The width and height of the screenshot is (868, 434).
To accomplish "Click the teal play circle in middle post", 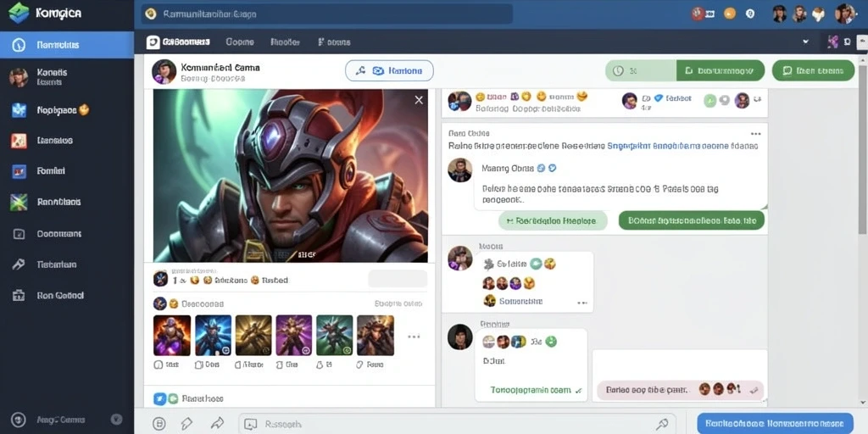I will coord(536,264).
